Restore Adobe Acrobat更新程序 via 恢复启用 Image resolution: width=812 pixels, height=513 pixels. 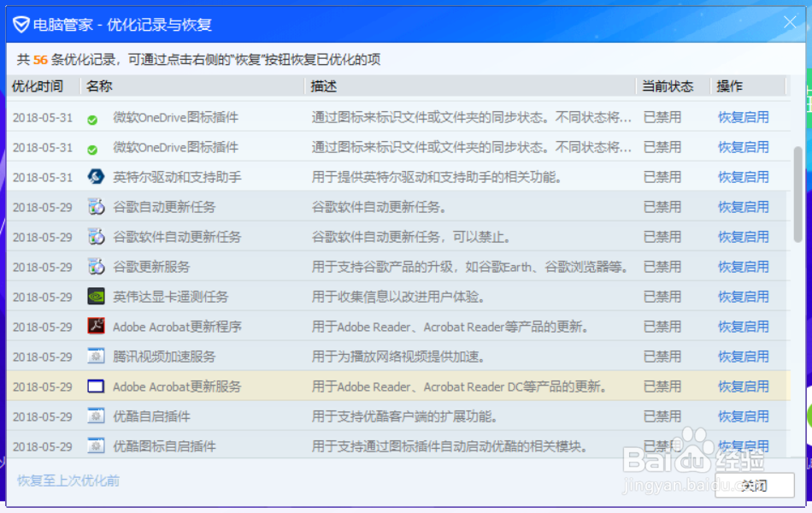(x=743, y=327)
